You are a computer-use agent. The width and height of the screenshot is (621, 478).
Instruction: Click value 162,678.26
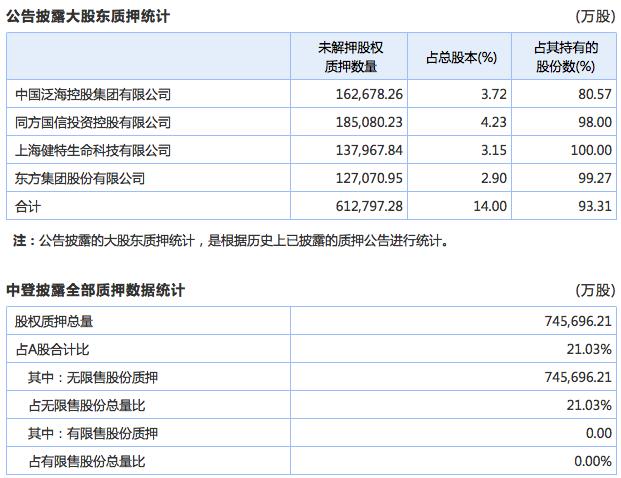(x=369, y=94)
